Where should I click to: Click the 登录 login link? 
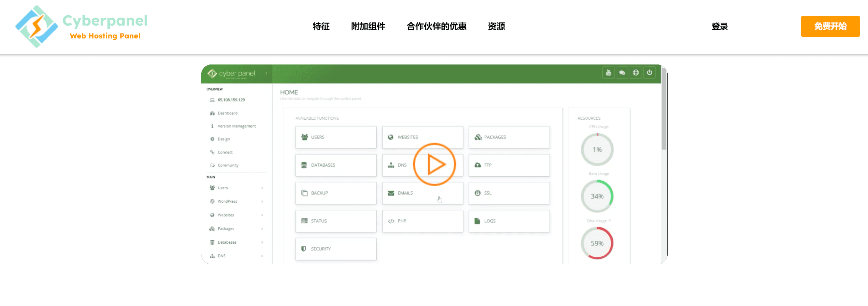pyautogui.click(x=720, y=26)
